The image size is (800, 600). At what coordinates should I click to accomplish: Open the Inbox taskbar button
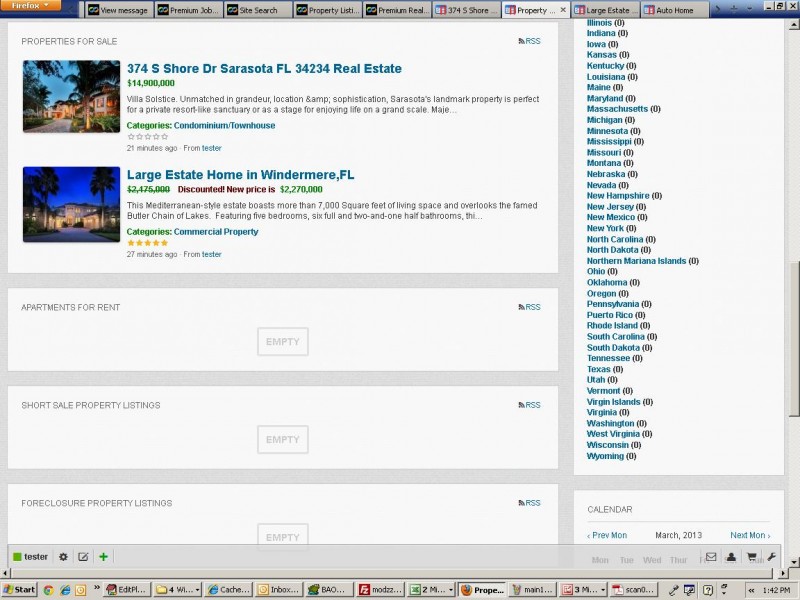click(x=279, y=590)
